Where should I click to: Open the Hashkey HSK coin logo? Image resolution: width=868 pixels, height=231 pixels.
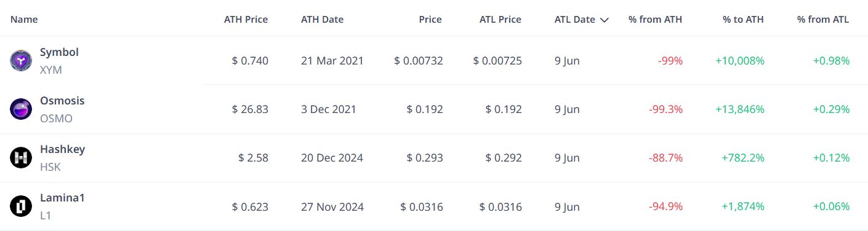[x=21, y=158]
